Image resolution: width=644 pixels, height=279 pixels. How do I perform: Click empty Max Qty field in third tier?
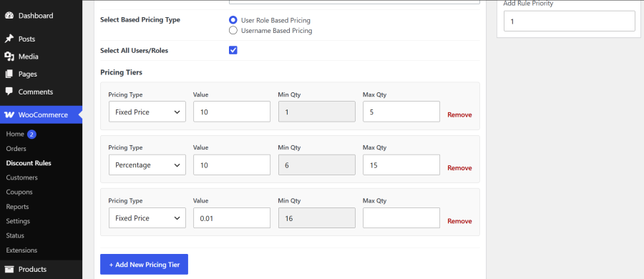click(x=401, y=217)
